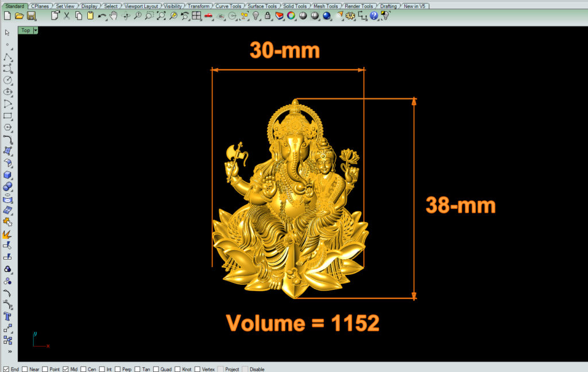
Task: Click the blue Render sphere icon
Action: coord(327,15)
